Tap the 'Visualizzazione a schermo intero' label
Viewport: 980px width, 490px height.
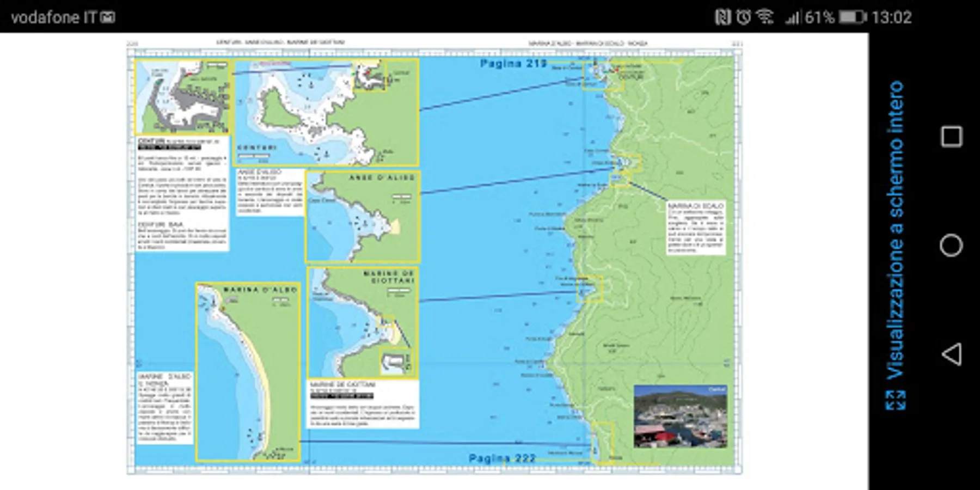(896, 230)
